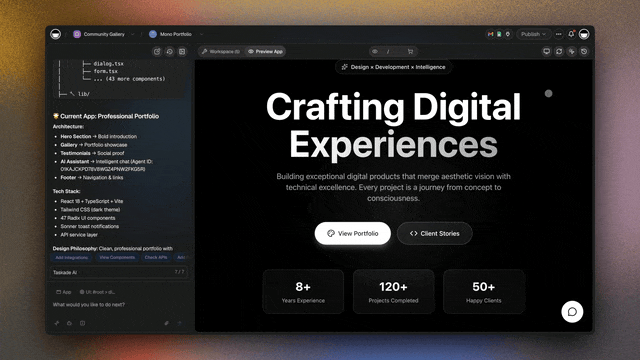Open the user profile avatar top right
Viewport: 640px width, 360px height.
coord(584,34)
